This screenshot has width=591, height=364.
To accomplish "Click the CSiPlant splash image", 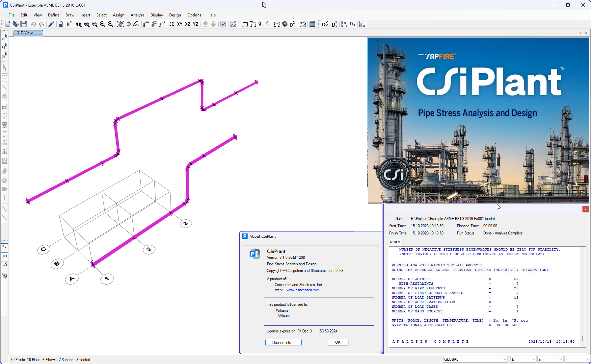I will pos(478,120).
